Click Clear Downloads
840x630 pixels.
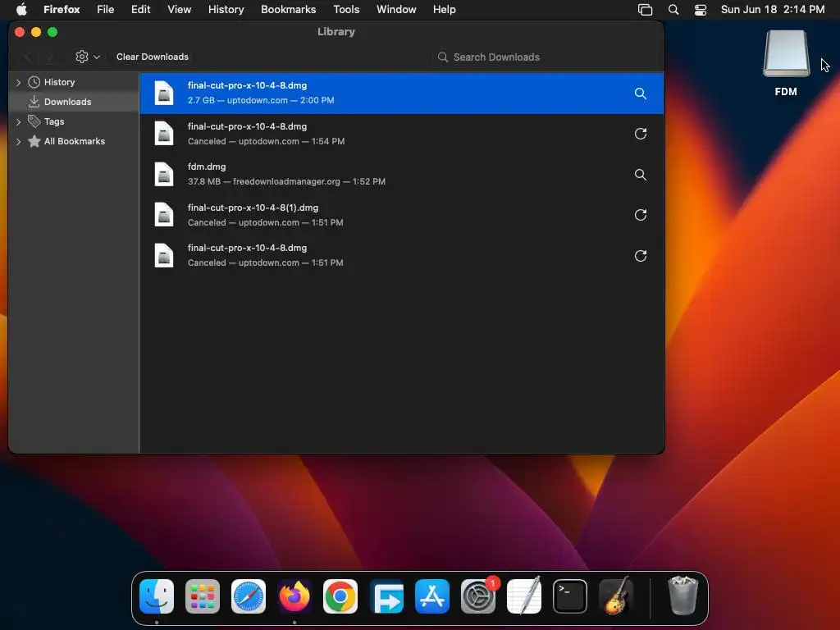[x=152, y=57]
